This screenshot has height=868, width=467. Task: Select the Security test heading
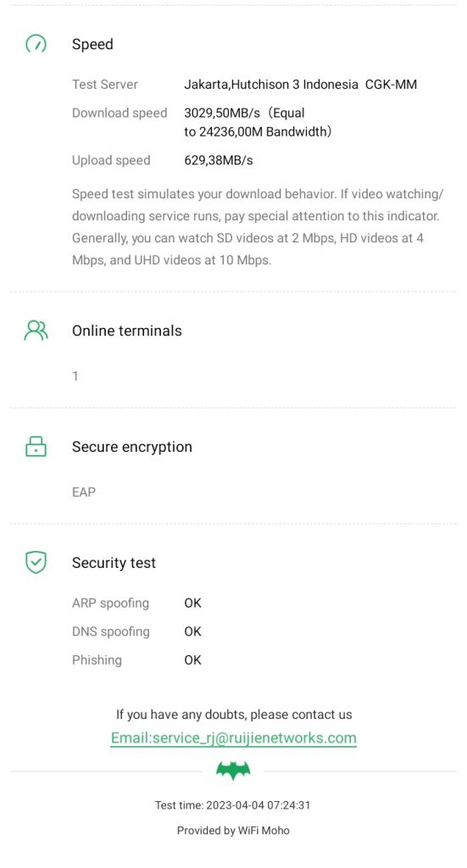tap(114, 563)
